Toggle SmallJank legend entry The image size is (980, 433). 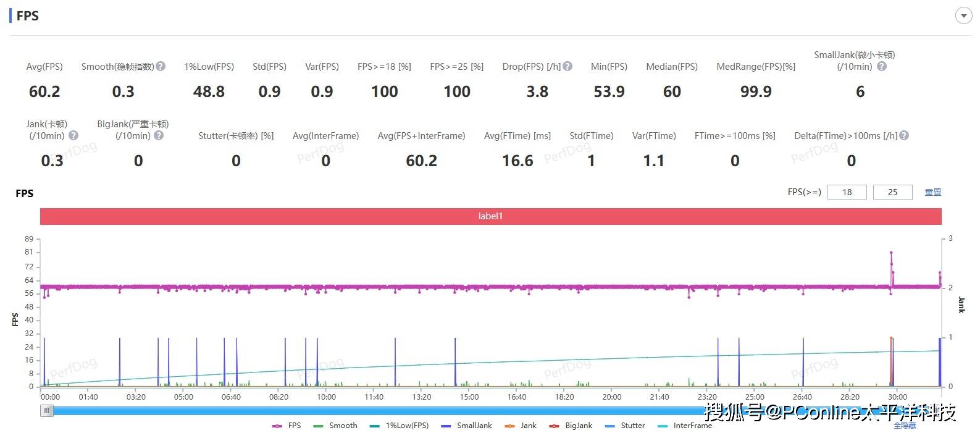pos(467,426)
